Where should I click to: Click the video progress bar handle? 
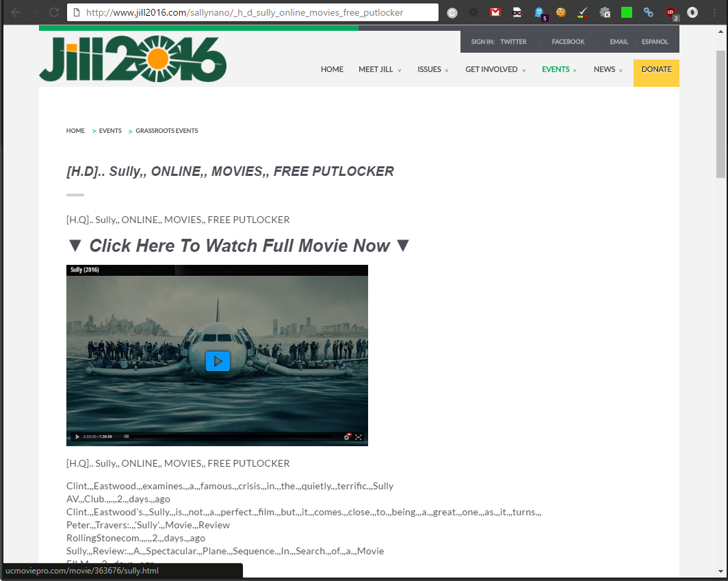click(127, 437)
